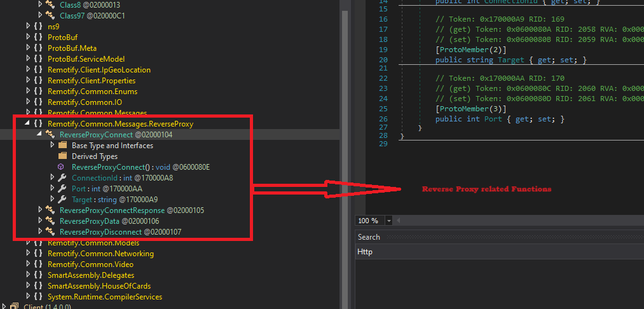
Task: Click the Search box containing Http
Action: pyautogui.click(x=500, y=252)
